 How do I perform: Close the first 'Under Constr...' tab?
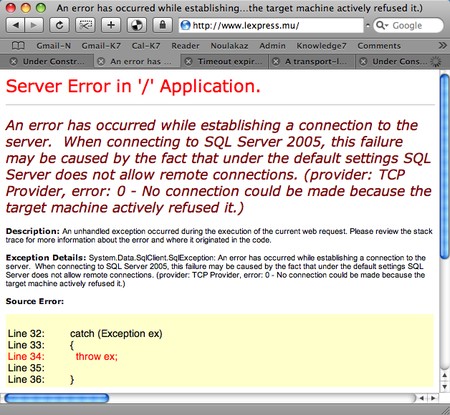[x=13, y=62]
